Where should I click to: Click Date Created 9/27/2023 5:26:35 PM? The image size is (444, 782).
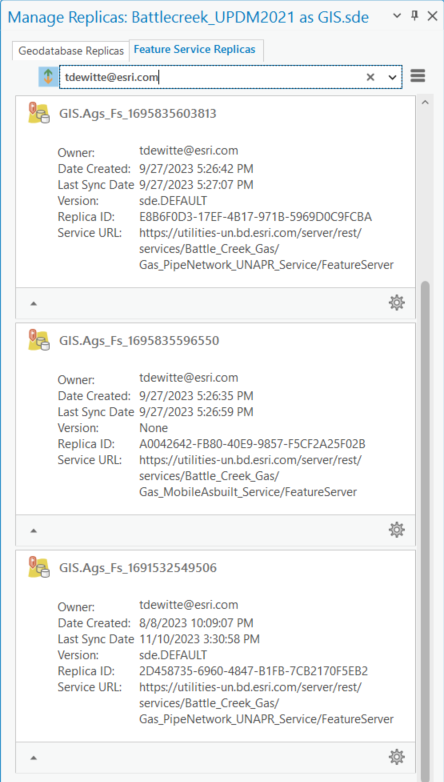(x=196, y=395)
